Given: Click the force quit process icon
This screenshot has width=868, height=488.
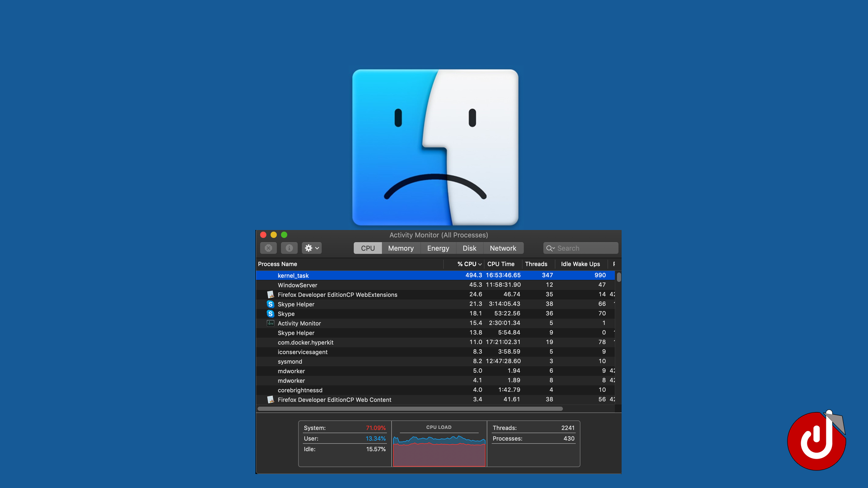Looking at the screenshot, I should tap(268, 248).
